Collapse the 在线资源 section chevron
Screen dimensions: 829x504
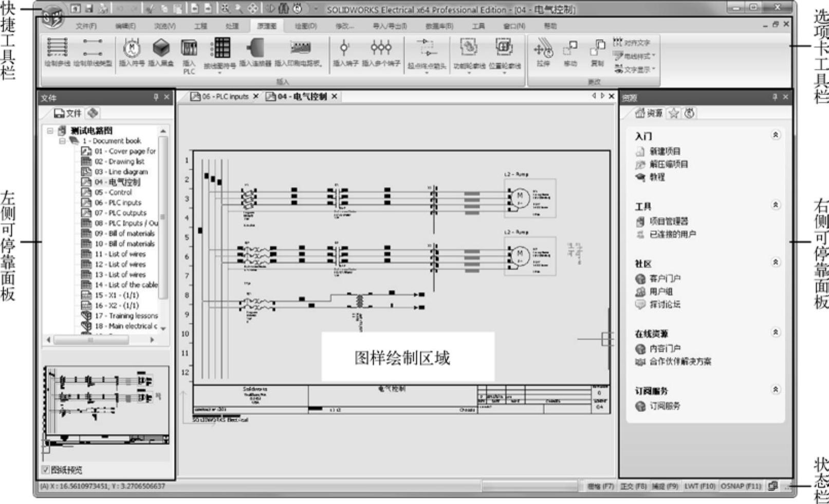tap(776, 332)
